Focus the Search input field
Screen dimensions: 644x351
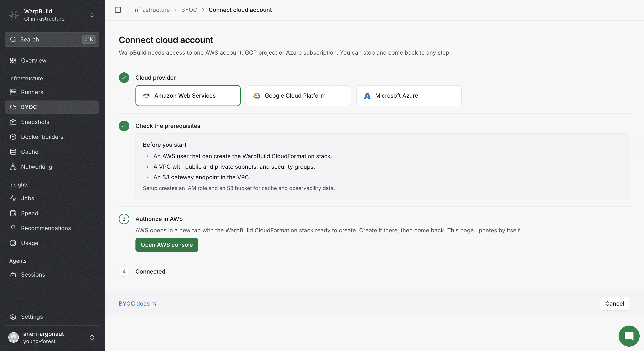pyautogui.click(x=52, y=39)
